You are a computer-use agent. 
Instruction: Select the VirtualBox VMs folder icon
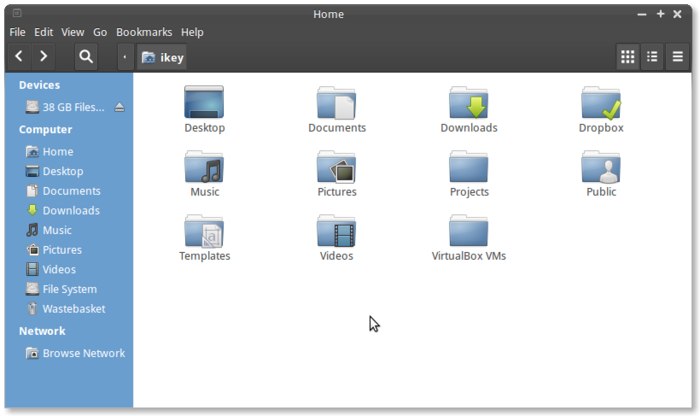468,231
